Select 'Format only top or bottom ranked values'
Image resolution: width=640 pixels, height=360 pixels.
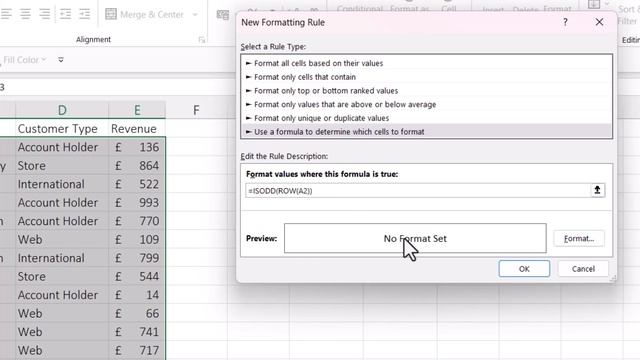(427, 91)
